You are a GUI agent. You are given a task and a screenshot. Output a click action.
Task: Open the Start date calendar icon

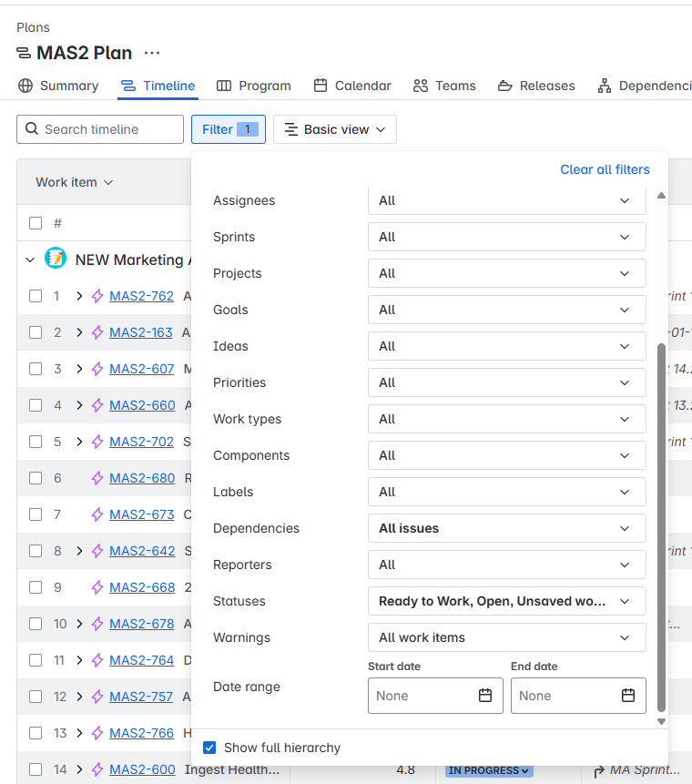point(485,696)
